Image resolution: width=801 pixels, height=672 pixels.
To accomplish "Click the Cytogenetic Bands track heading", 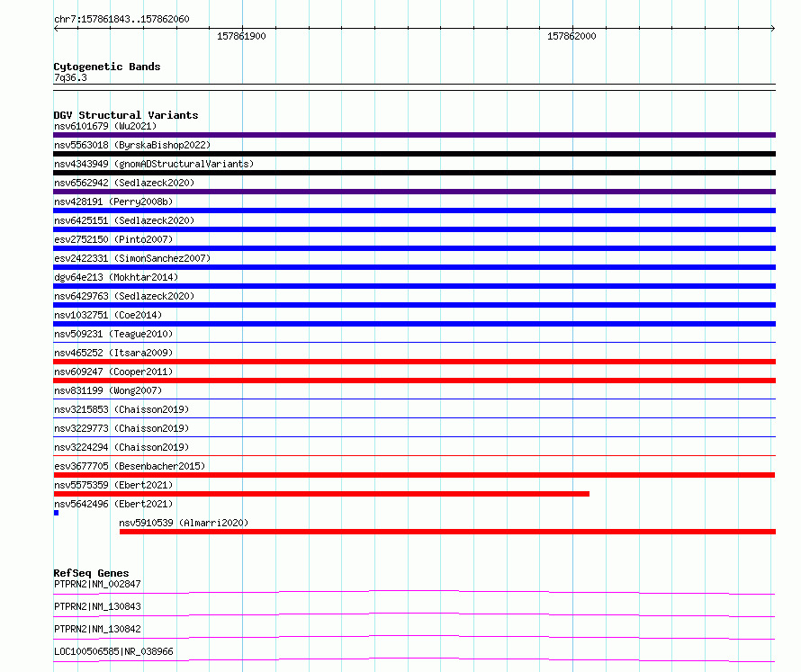I will (x=107, y=67).
